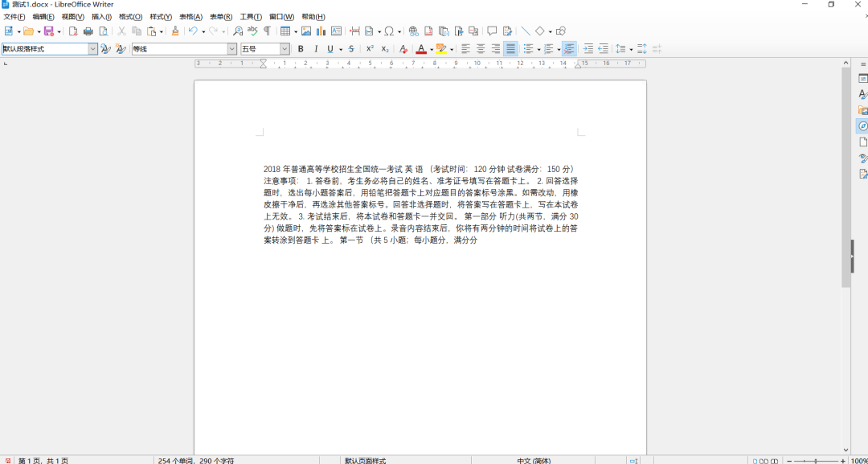This screenshot has width=868, height=464.
Task: Expand the Basic Shapes dropdown arrow
Action: 550,31
